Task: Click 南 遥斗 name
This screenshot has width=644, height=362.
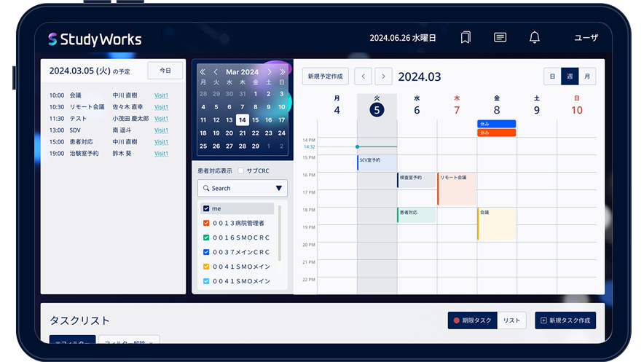Action: (122, 130)
